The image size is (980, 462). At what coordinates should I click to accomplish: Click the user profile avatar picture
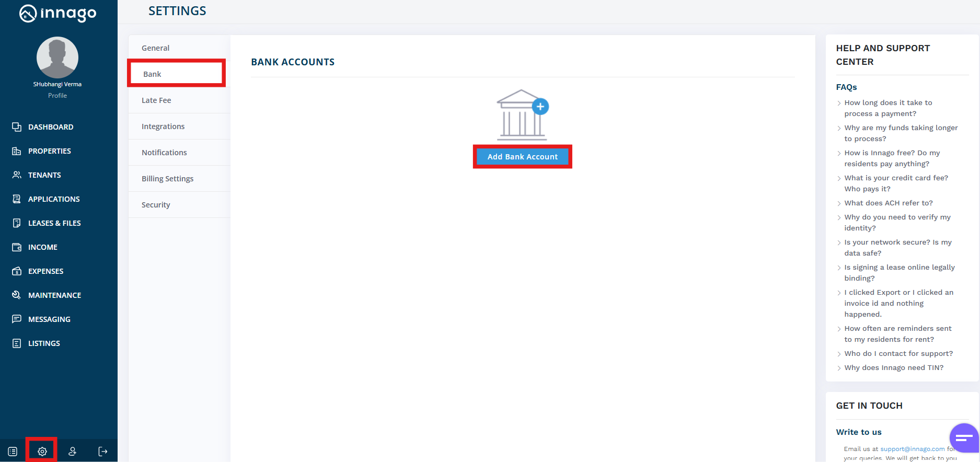pos(57,57)
